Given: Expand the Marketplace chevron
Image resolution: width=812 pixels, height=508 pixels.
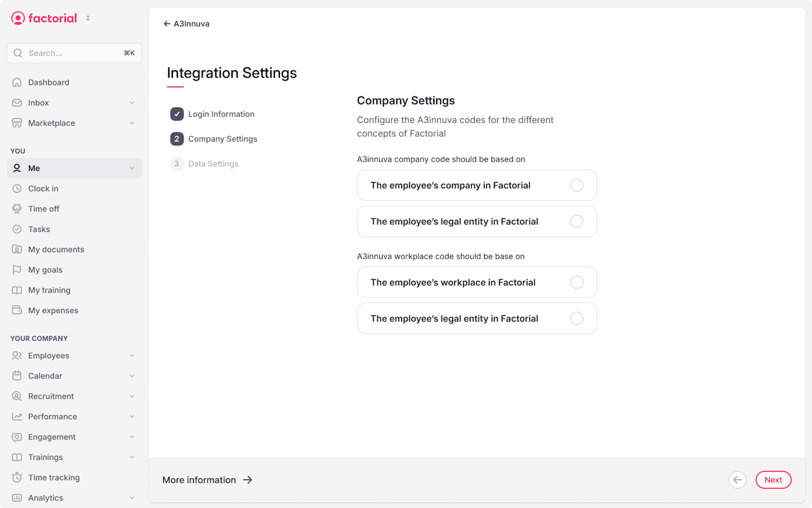Looking at the screenshot, I should tap(132, 123).
